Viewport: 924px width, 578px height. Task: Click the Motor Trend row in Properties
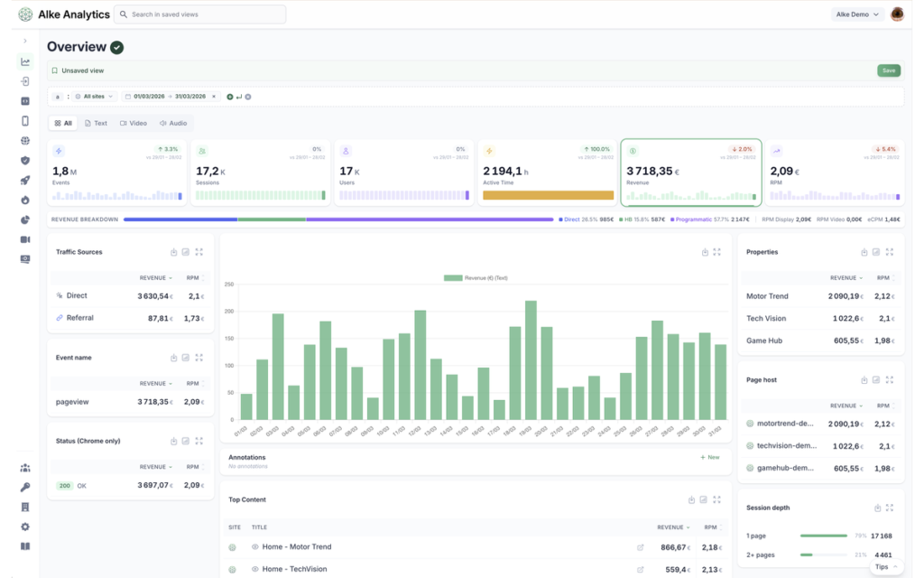[821, 296]
